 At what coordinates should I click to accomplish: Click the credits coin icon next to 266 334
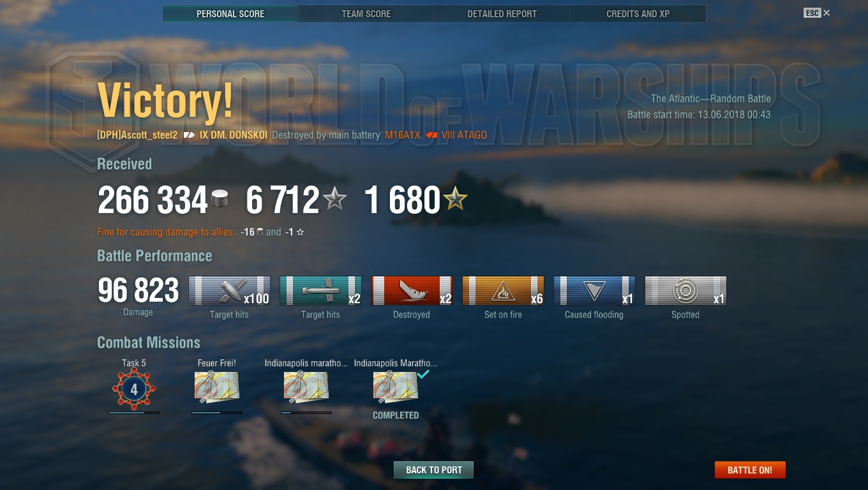[x=220, y=198]
